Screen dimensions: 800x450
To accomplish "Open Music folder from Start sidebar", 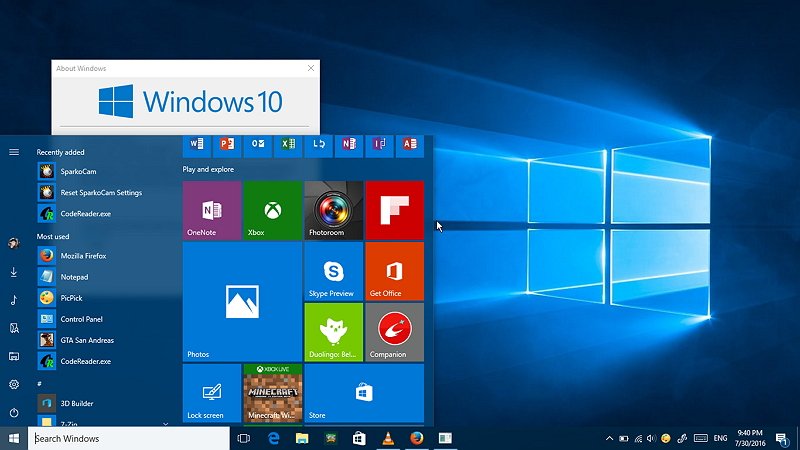I will click(x=14, y=300).
